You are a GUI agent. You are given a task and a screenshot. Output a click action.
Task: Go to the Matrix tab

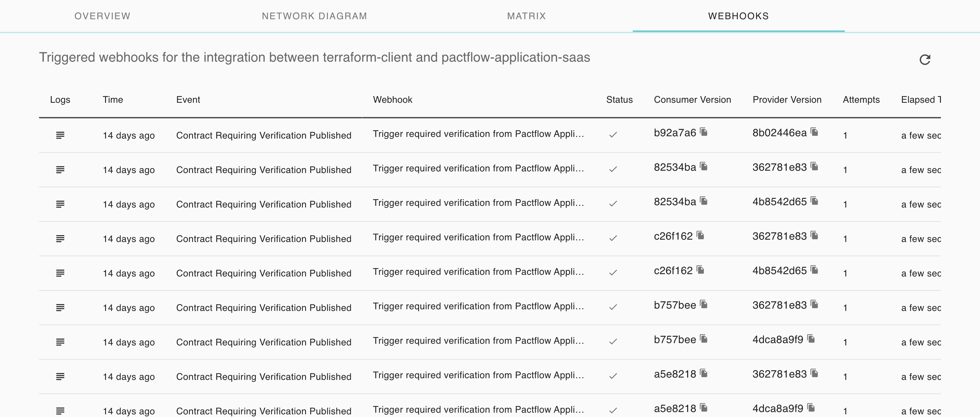526,16
